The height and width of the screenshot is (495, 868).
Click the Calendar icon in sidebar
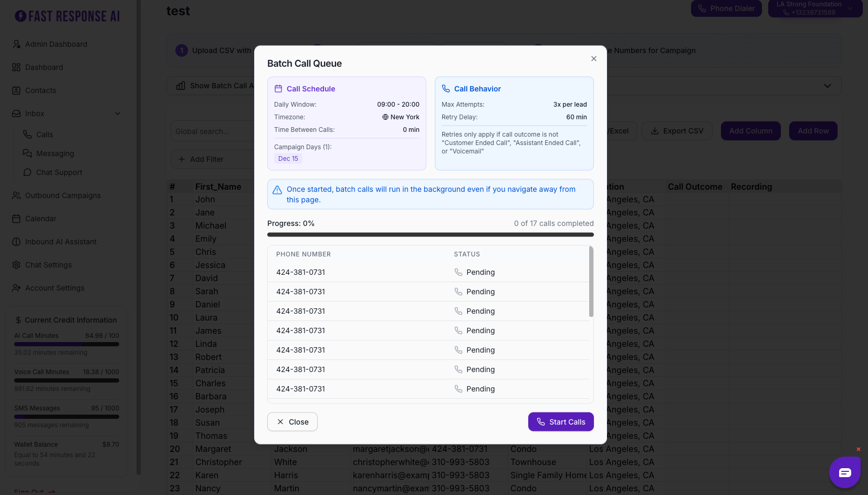point(16,219)
